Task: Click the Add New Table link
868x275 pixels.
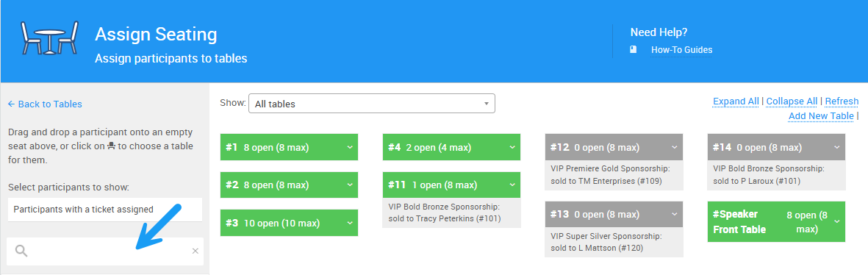Action: 821,115
